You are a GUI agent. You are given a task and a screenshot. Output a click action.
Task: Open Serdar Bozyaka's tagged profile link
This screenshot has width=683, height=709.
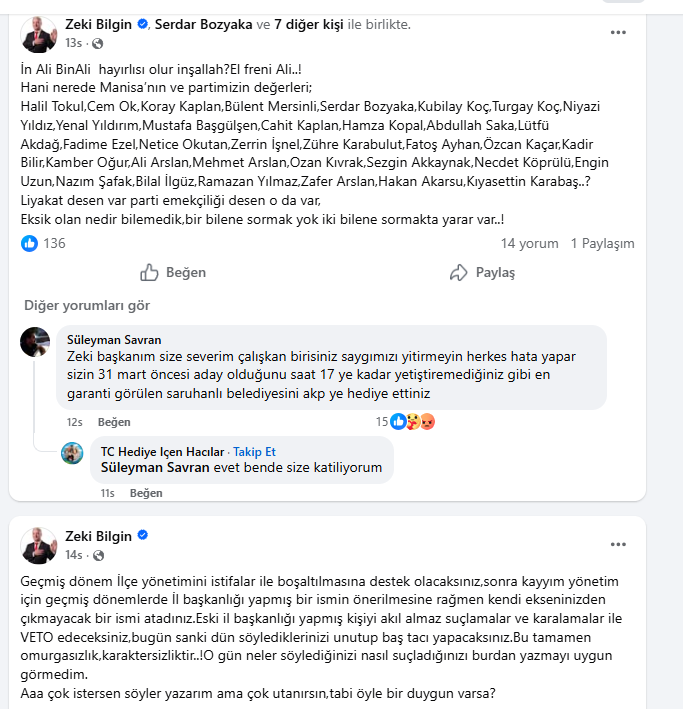click(x=204, y=24)
